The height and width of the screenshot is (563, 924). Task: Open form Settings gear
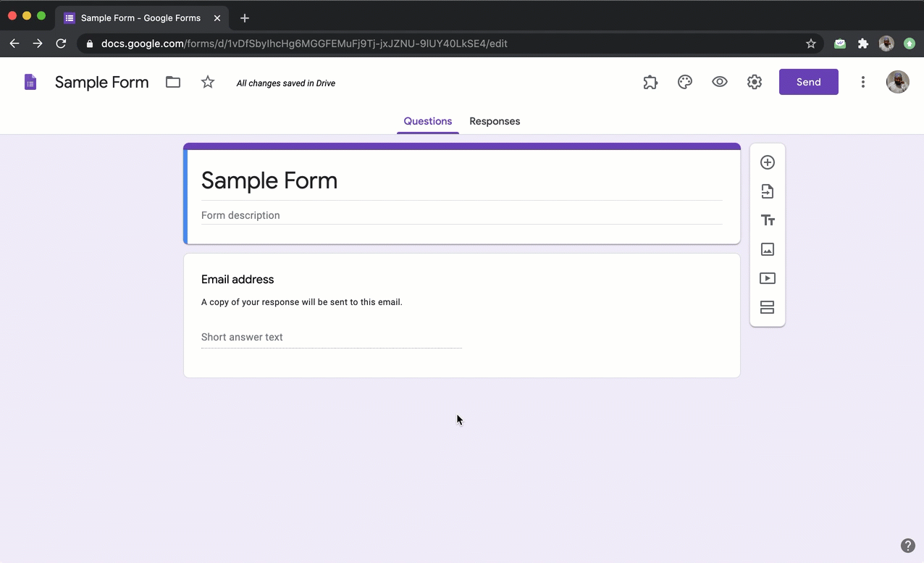(x=755, y=83)
